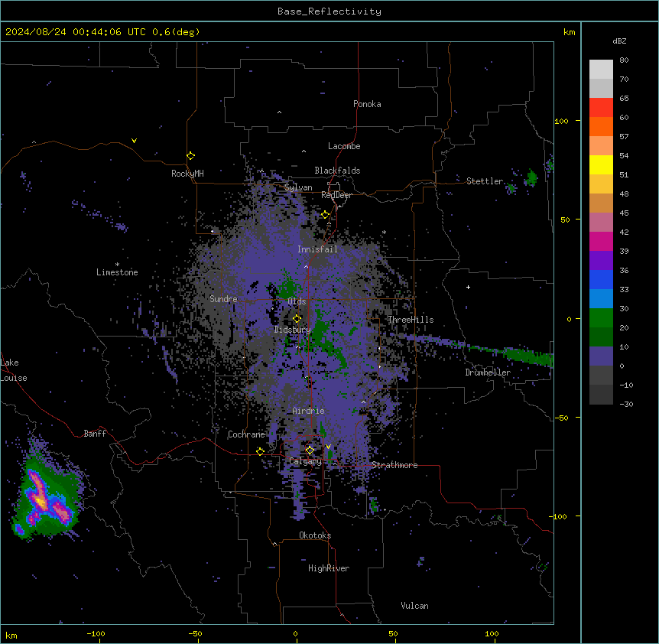Select the Drumheller city label
The image size is (659, 644).
pos(488,372)
